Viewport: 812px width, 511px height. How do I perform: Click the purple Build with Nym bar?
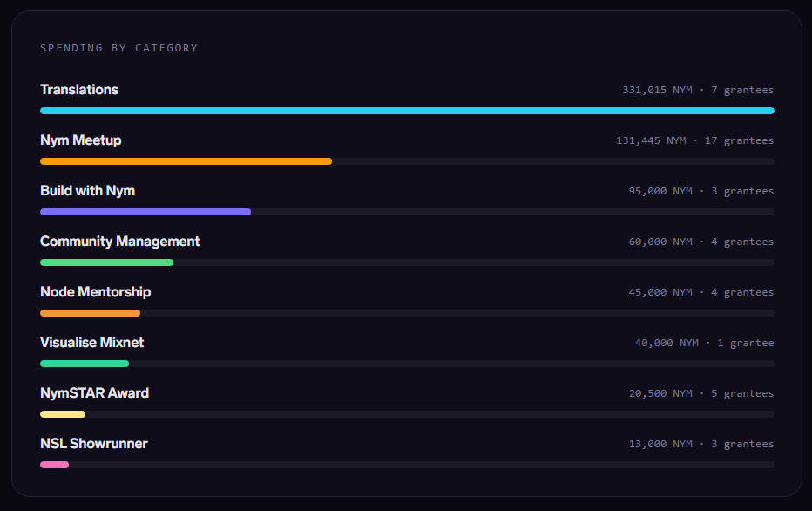(x=145, y=212)
